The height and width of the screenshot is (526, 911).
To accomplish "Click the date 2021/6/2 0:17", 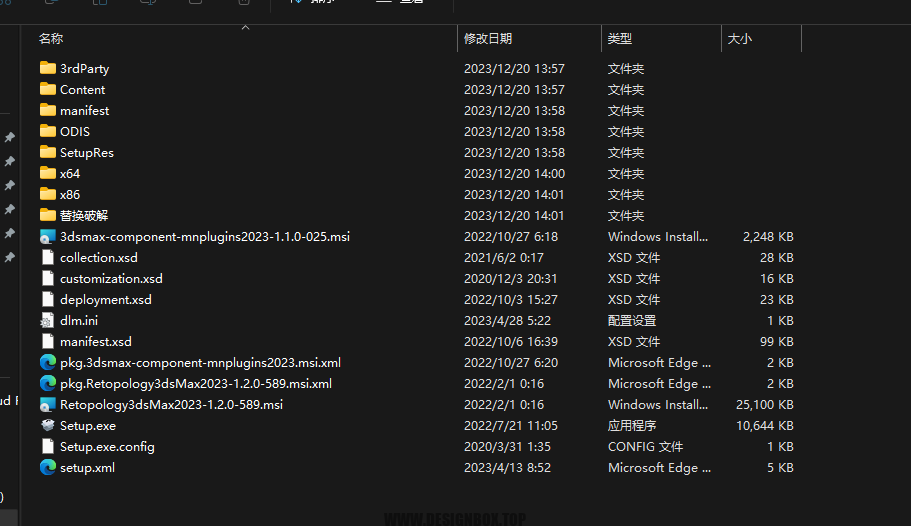I will point(504,257).
